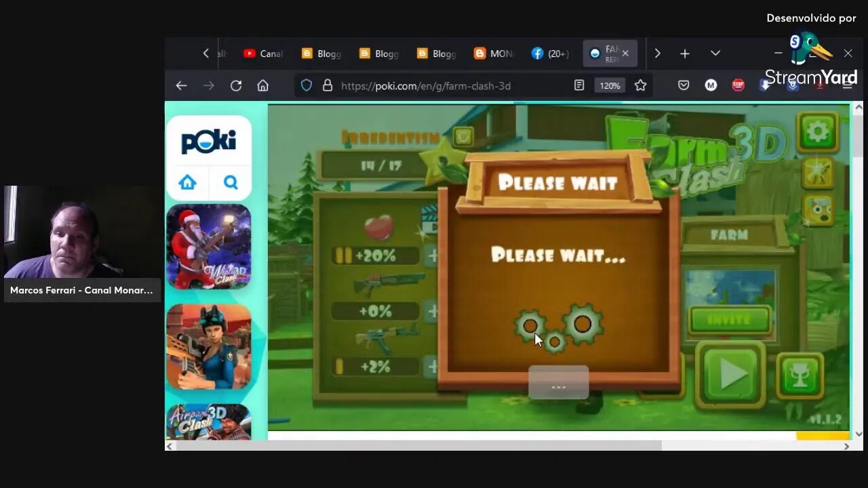Click the browser home button
The width and height of the screenshot is (868, 488).
point(263,85)
